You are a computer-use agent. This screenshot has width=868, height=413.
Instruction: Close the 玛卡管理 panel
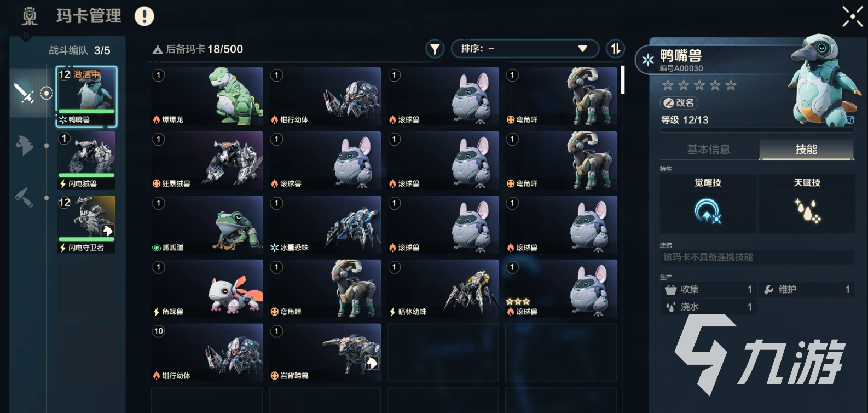[x=852, y=16]
